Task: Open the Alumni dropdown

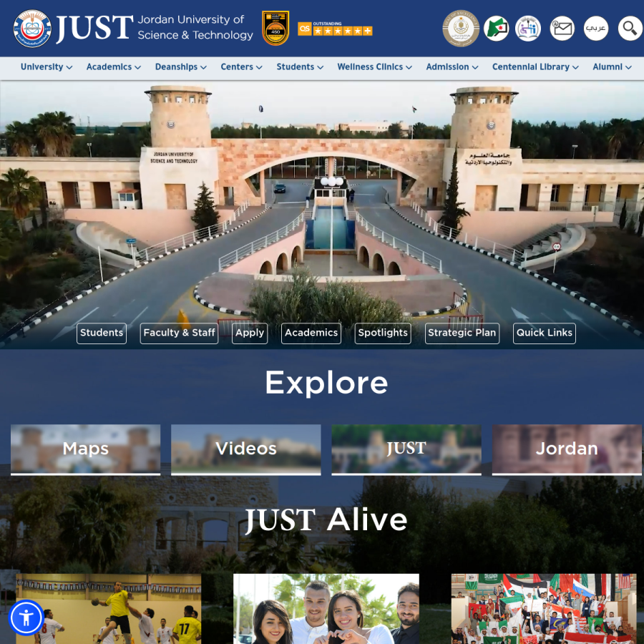Action: 612,67
